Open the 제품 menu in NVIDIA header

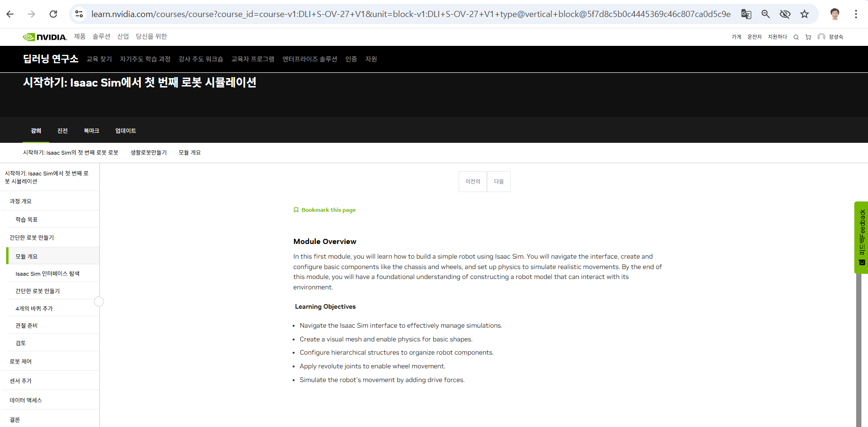point(80,36)
